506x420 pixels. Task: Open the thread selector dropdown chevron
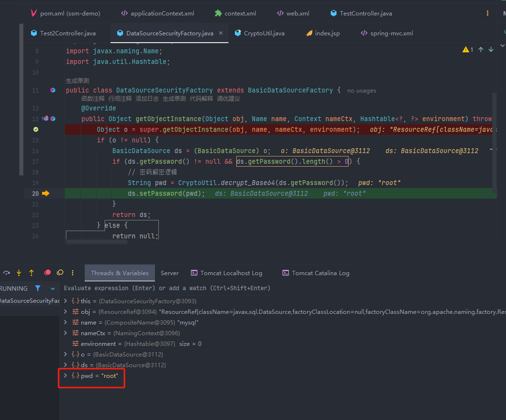(x=53, y=289)
